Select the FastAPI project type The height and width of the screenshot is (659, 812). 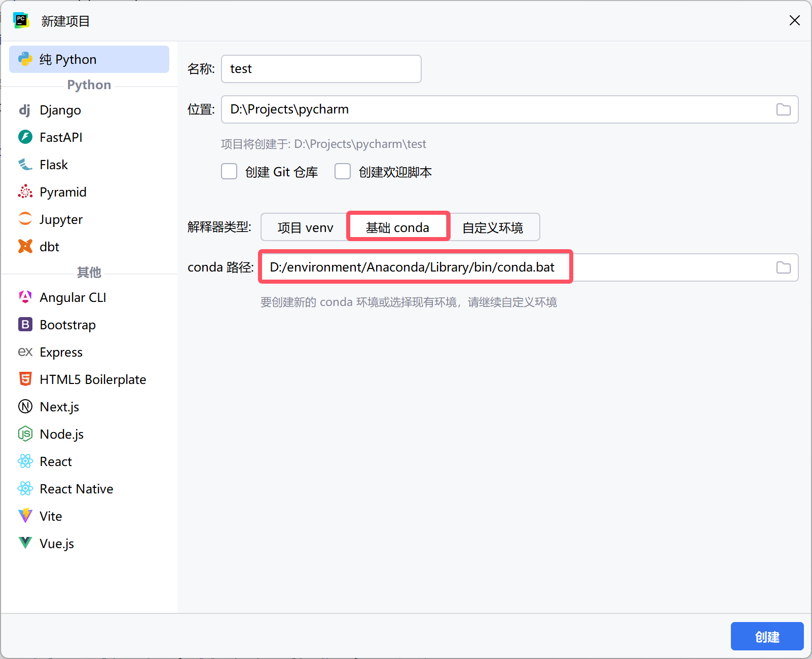pos(25,137)
